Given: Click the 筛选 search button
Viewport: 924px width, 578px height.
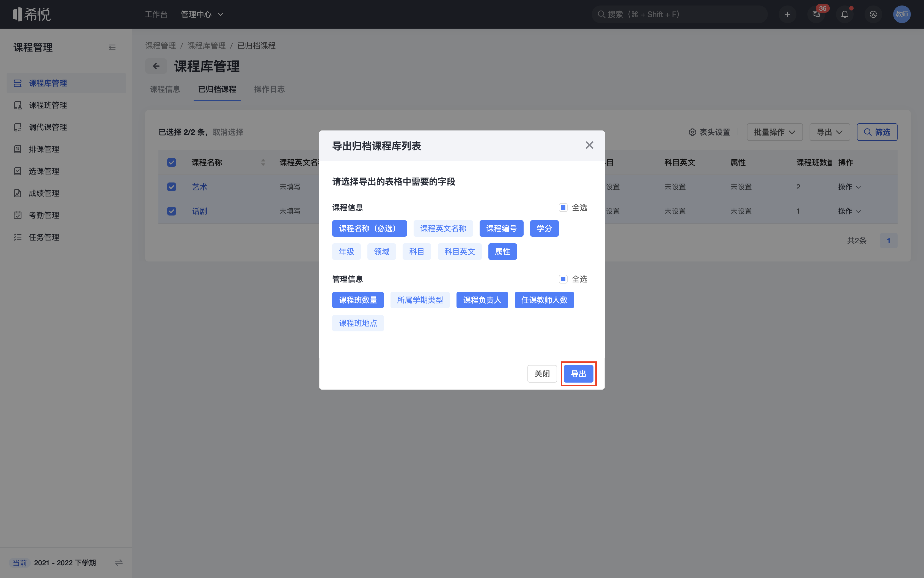Looking at the screenshot, I should (877, 132).
